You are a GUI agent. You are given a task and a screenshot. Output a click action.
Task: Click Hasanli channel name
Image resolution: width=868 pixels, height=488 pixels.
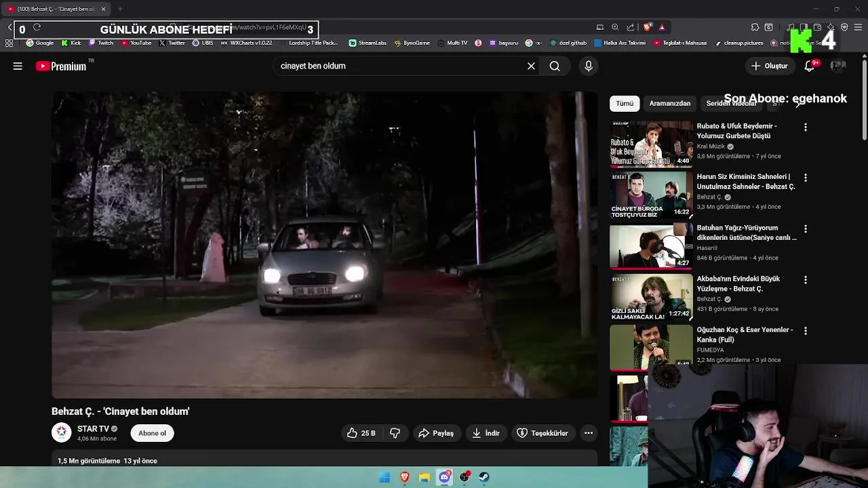[x=707, y=248]
